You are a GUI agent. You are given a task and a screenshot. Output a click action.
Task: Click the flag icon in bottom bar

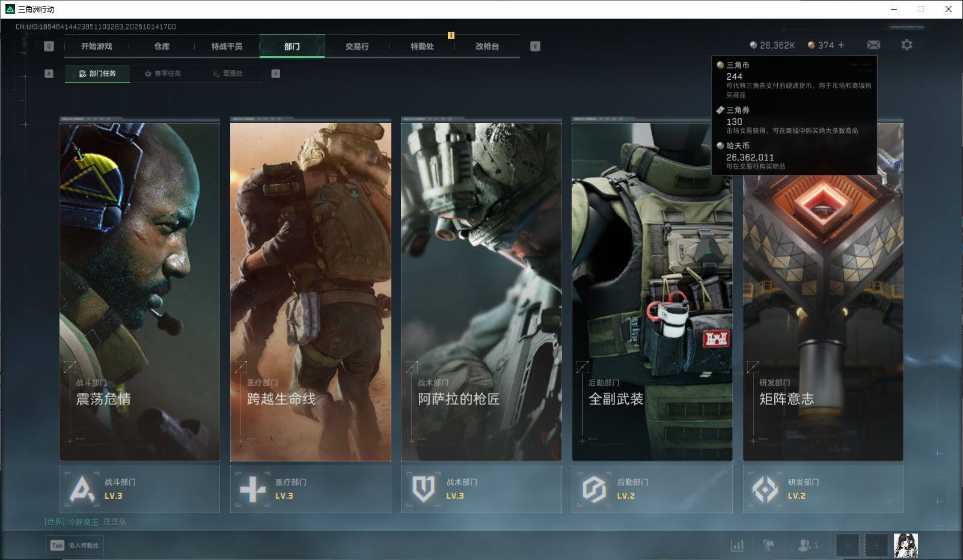768,546
